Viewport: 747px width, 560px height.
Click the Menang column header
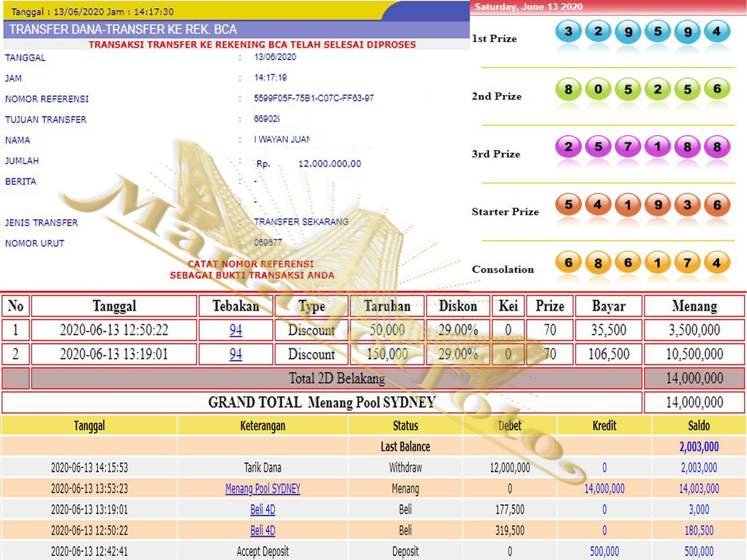tap(695, 306)
